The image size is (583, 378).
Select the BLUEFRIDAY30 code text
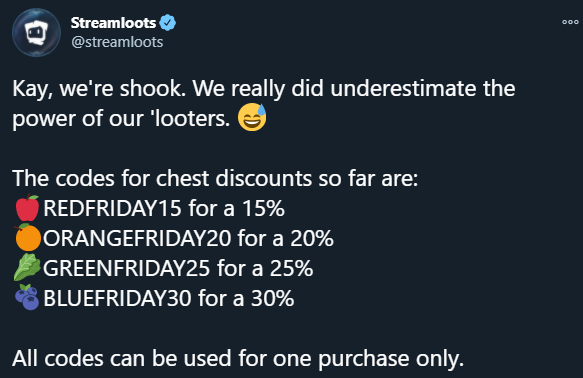(117, 298)
